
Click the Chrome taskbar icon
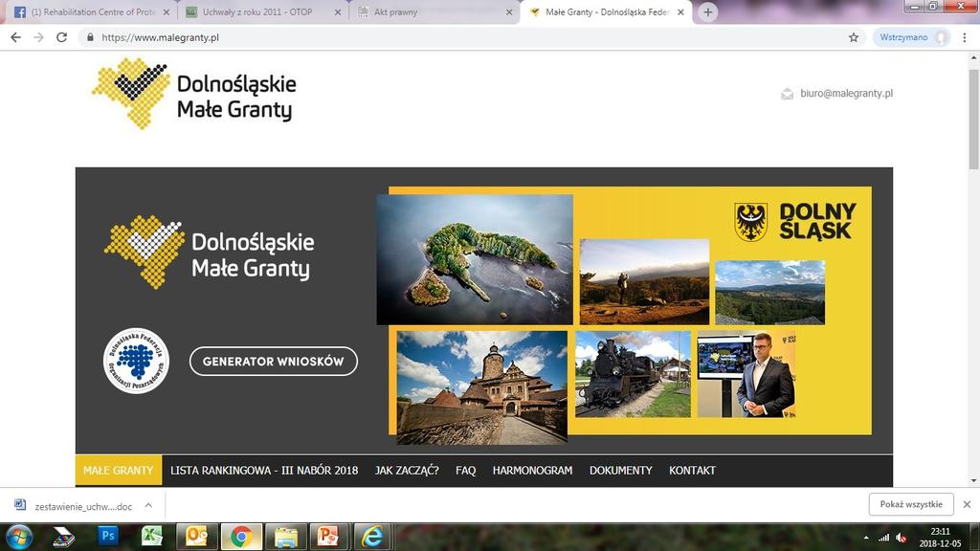pyautogui.click(x=241, y=537)
